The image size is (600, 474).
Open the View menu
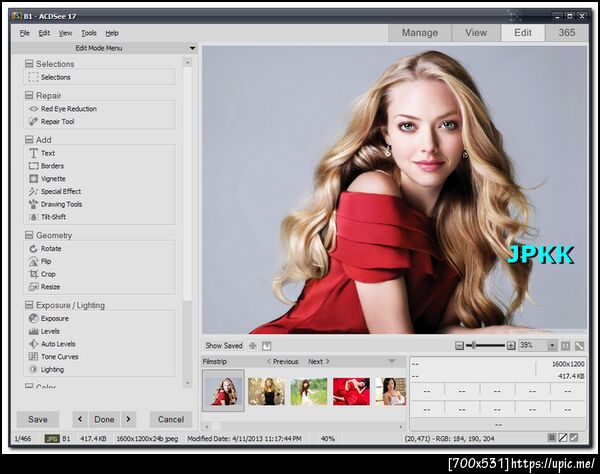65,33
